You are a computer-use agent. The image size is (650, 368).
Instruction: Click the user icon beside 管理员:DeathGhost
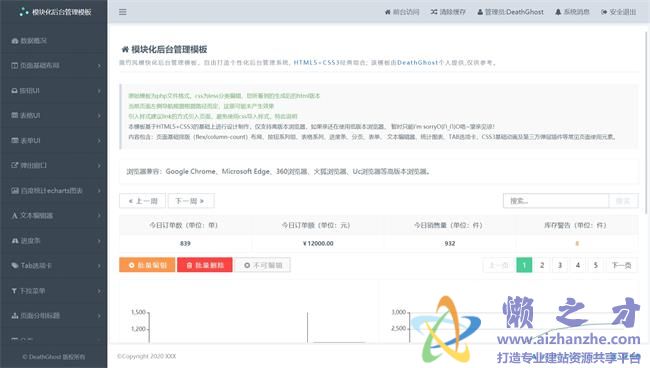click(480, 12)
